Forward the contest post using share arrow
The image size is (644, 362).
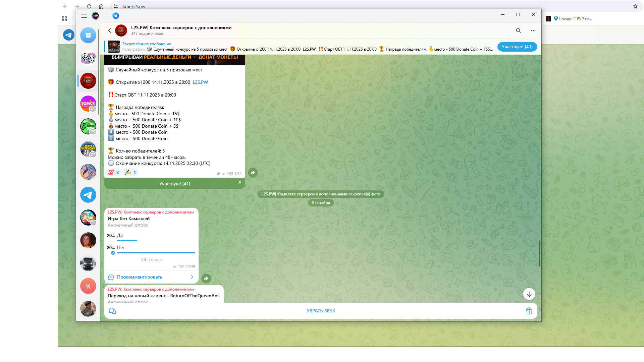[x=253, y=173]
